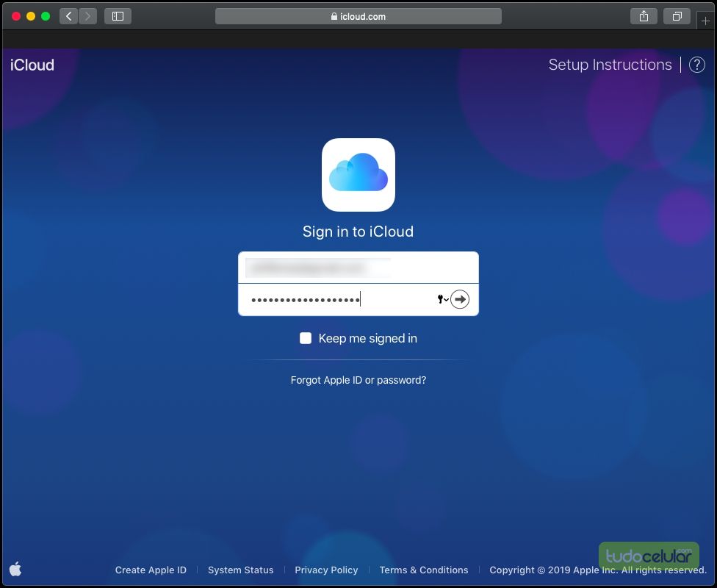Click the Apple ID email field
The width and height of the screenshot is (717, 588).
tap(358, 268)
